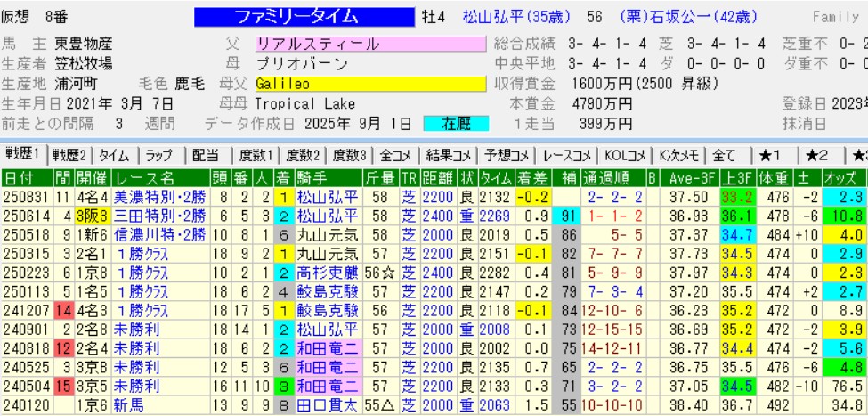Switch to the 戦歴2 tab

pos(69,153)
